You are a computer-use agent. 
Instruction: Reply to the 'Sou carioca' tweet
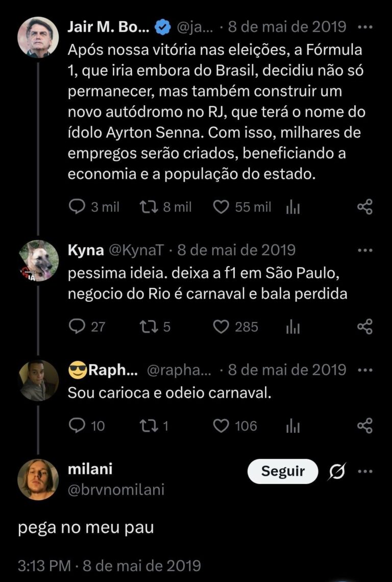pos(77,425)
